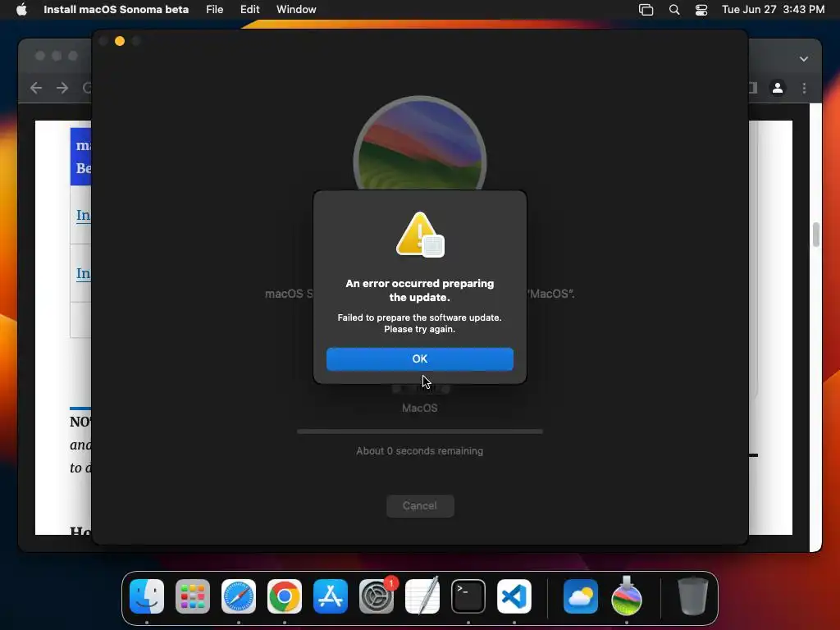Viewport: 840px width, 630px height.
Task: Launch Finder from the Dock
Action: [147, 596]
